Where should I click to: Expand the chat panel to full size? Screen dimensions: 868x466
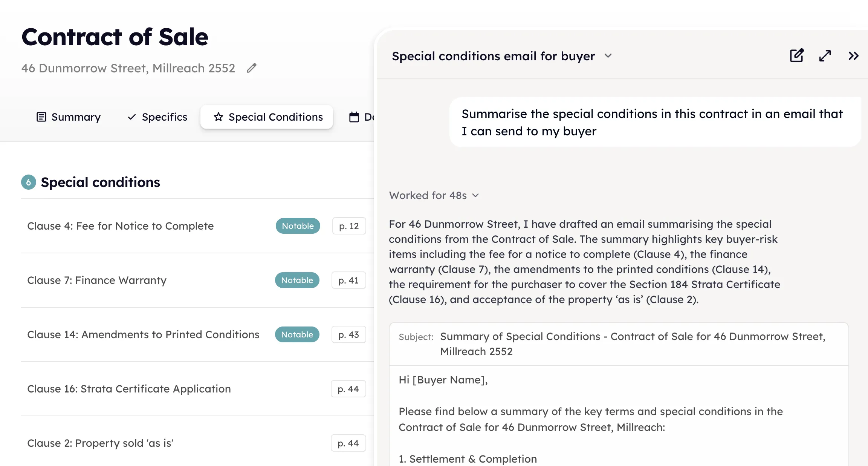[x=825, y=56]
